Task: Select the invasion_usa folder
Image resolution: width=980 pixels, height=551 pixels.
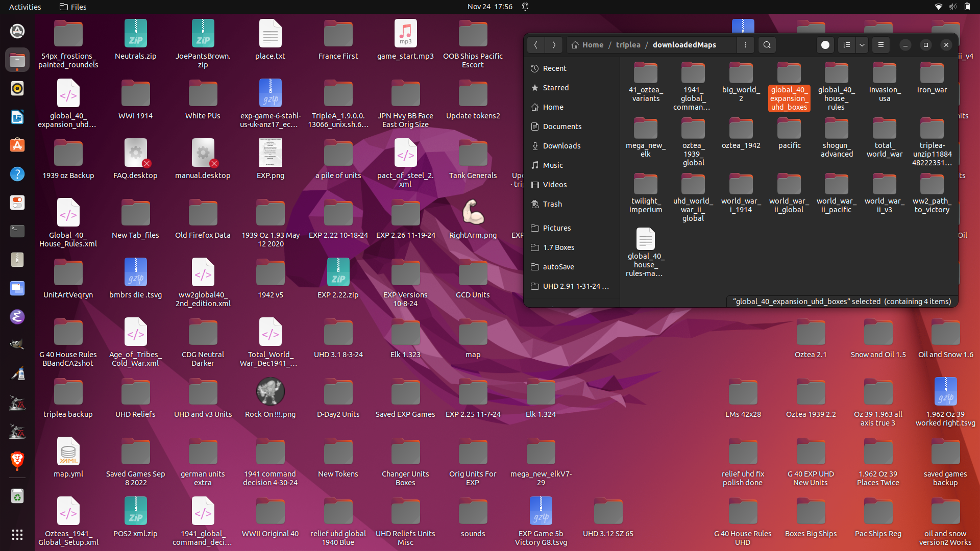Action: point(884,82)
